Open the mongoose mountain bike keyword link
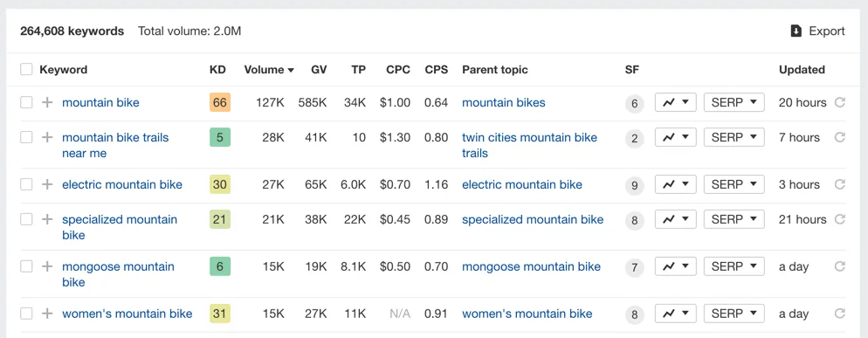This screenshot has height=338, width=868. pyautogui.click(x=118, y=274)
